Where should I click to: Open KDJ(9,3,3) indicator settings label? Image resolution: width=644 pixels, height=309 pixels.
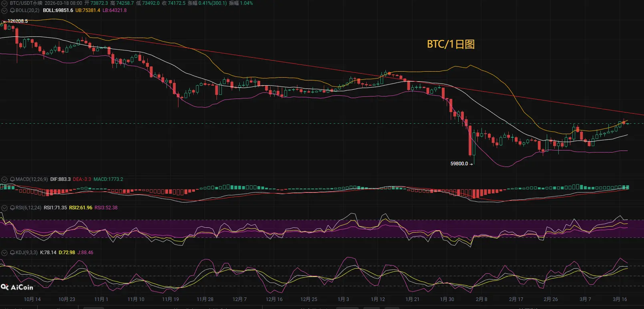pyautogui.click(x=26, y=253)
